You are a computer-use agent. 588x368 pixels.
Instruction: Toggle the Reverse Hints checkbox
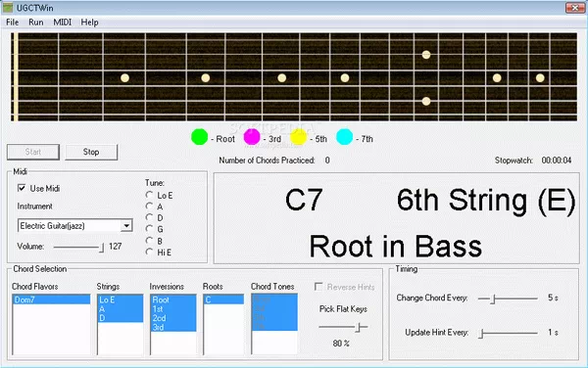tap(318, 287)
